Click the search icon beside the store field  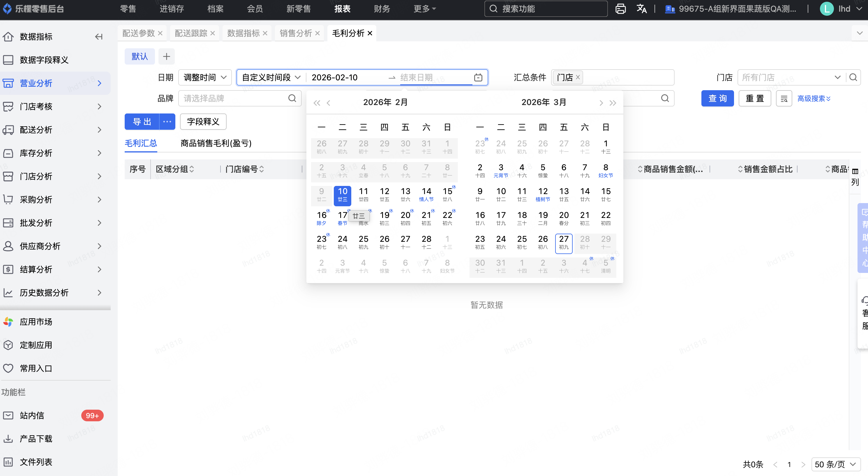(853, 77)
